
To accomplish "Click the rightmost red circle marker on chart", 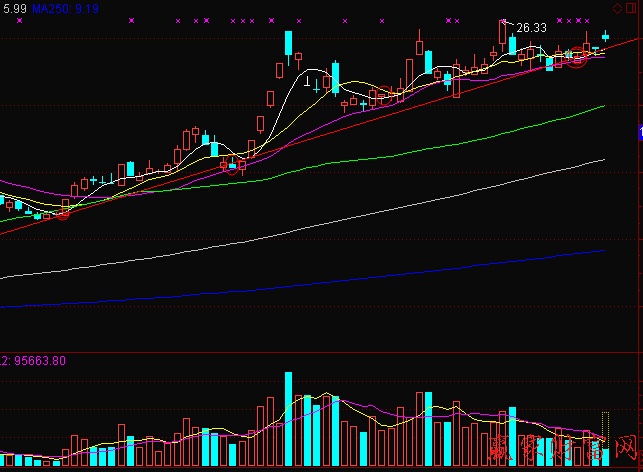I will [577, 58].
